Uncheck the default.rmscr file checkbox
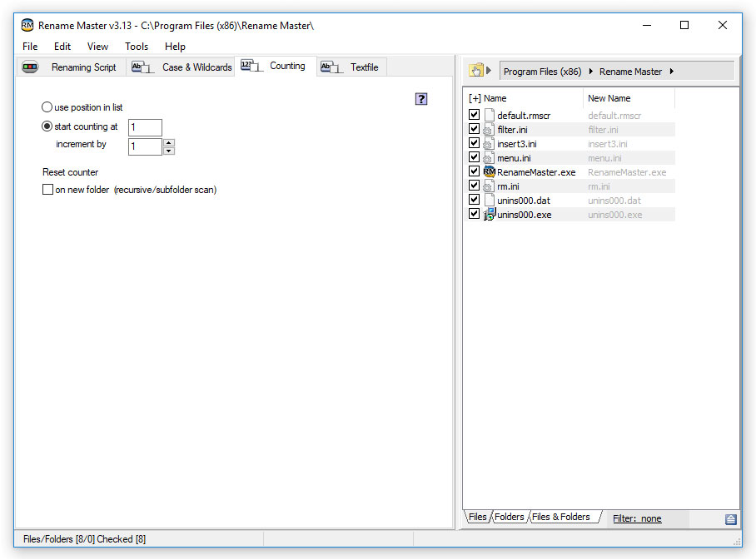 [x=474, y=114]
